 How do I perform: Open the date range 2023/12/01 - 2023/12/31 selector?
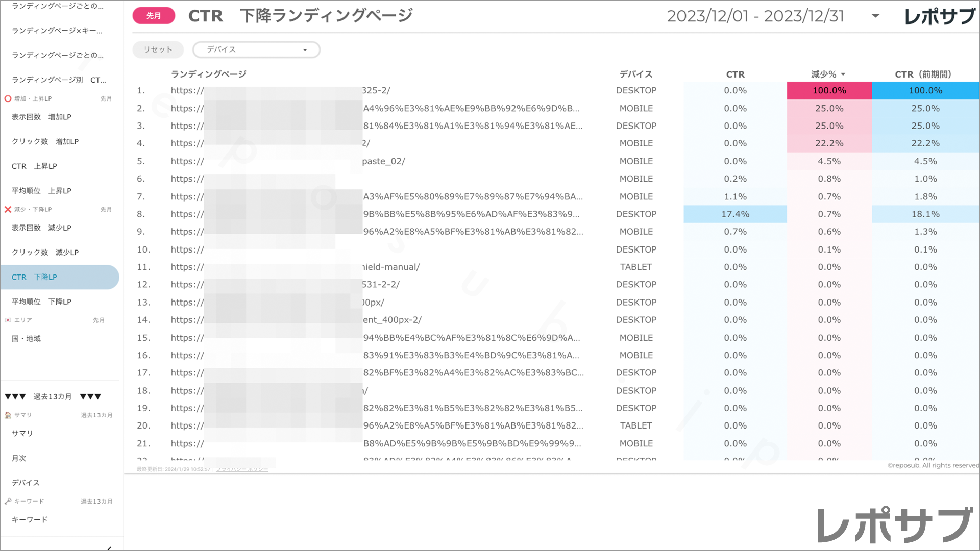(x=757, y=16)
